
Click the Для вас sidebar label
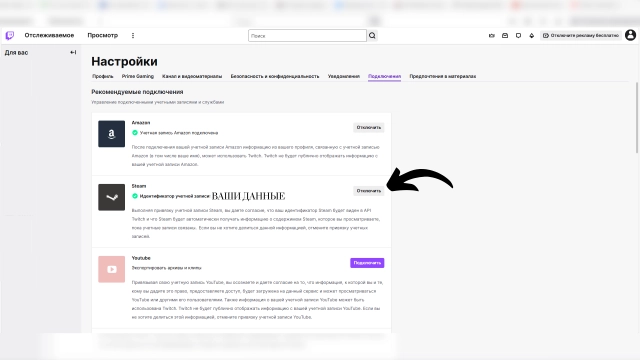pyautogui.click(x=16, y=53)
